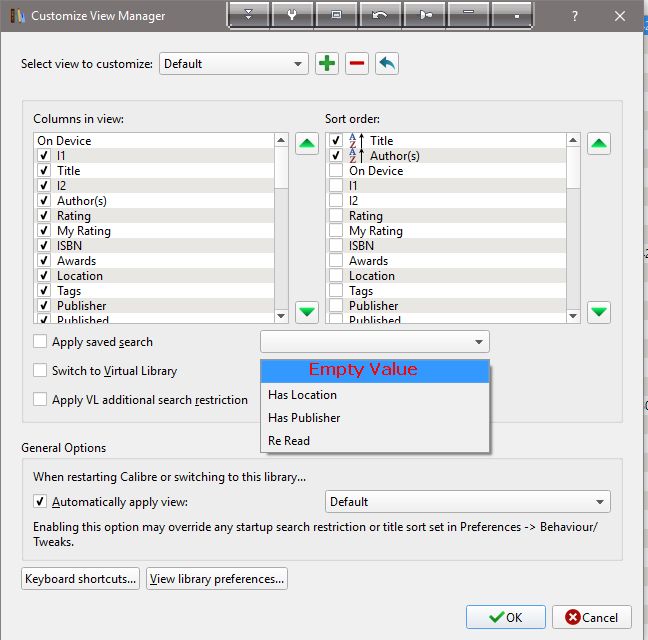
Task: Open View library preferences... button
Action: (x=217, y=578)
